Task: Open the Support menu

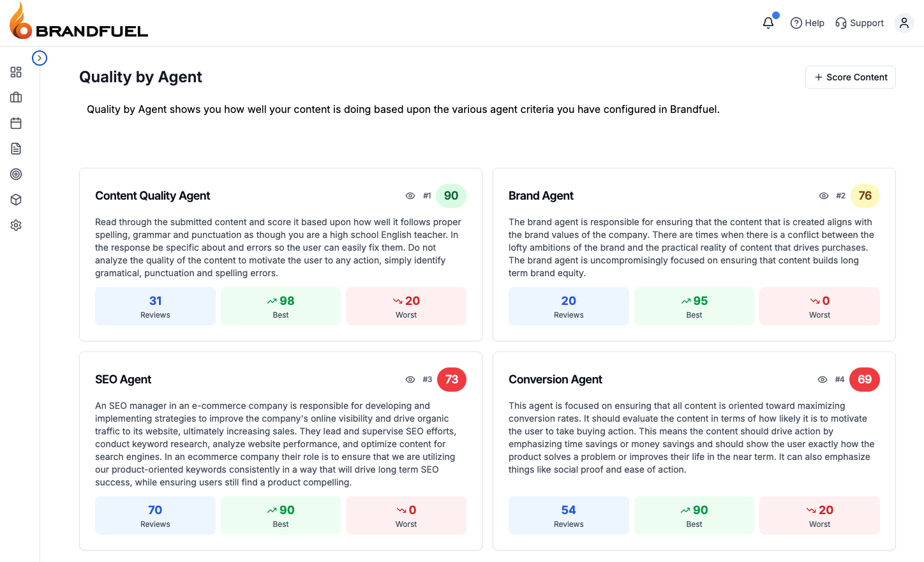Action: (860, 22)
